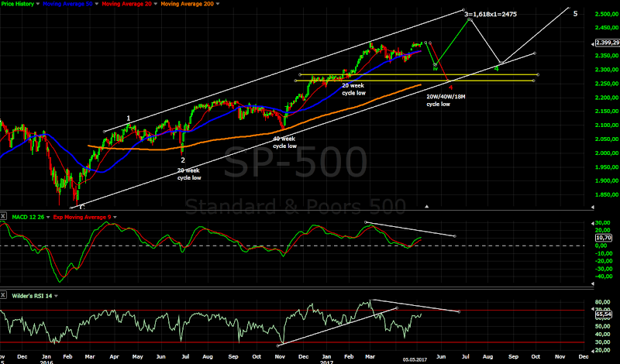This screenshot has height=364, width=620.
Task: Click the green iv sub-wave label
Action: [x=435, y=69]
